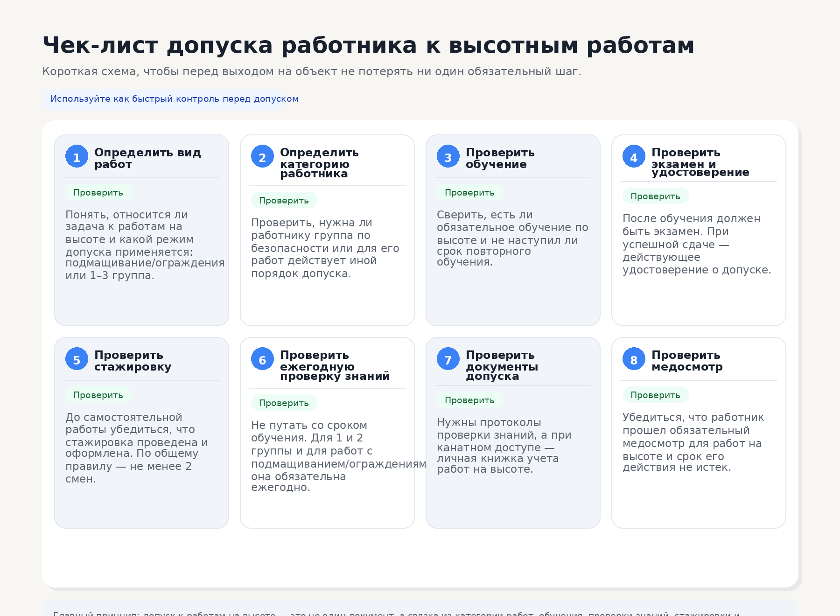Image resolution: width=840 pixels, height=616 pixels.
Task: Select the heading 'Проверить стажировку'
Action: (133, 361)
